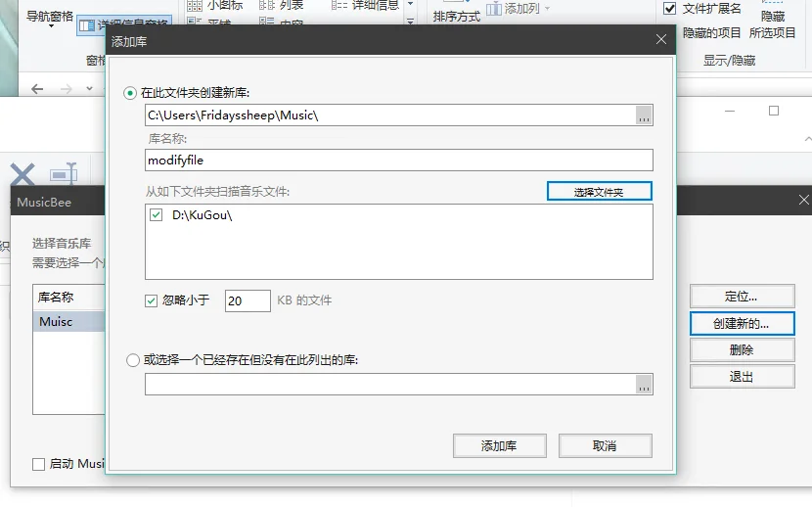Viewport: 812px width, 507px height.
Task: Click the 选择文件夹 button
Action: pos(599,192)
